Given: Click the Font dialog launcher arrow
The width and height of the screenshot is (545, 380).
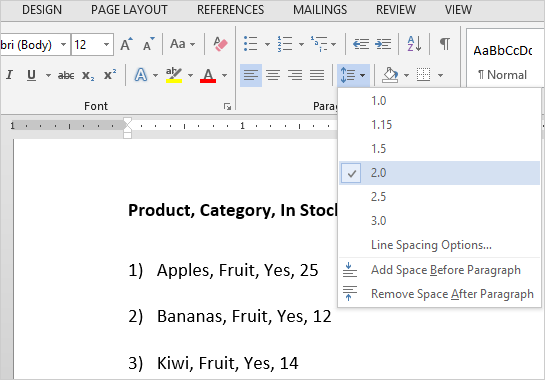Looking at the screenshot, I should 227,106.
